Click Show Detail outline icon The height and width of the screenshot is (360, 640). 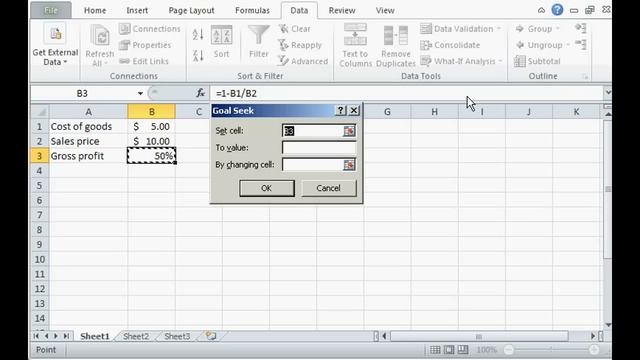[x=581, y=28]
